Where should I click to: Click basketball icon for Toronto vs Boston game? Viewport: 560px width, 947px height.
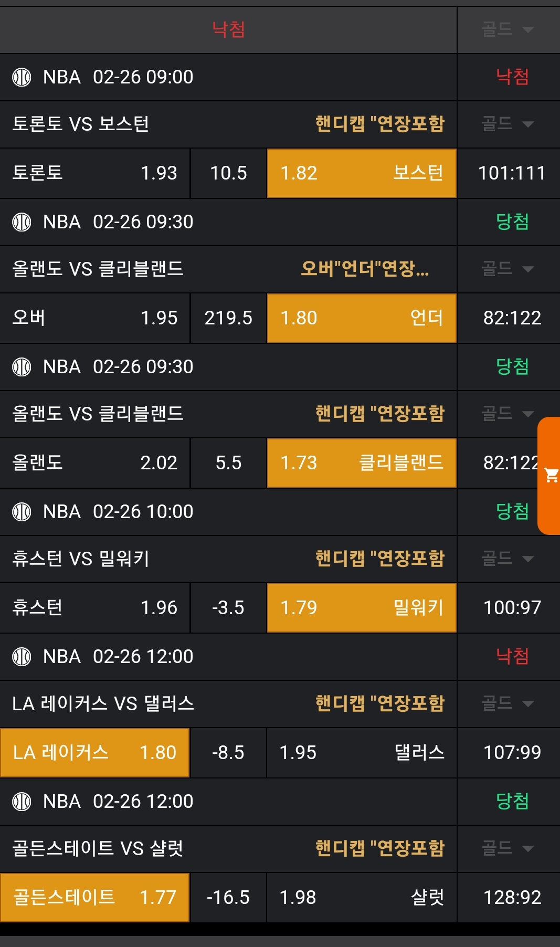pyautogui.click(x=22, y=77)
